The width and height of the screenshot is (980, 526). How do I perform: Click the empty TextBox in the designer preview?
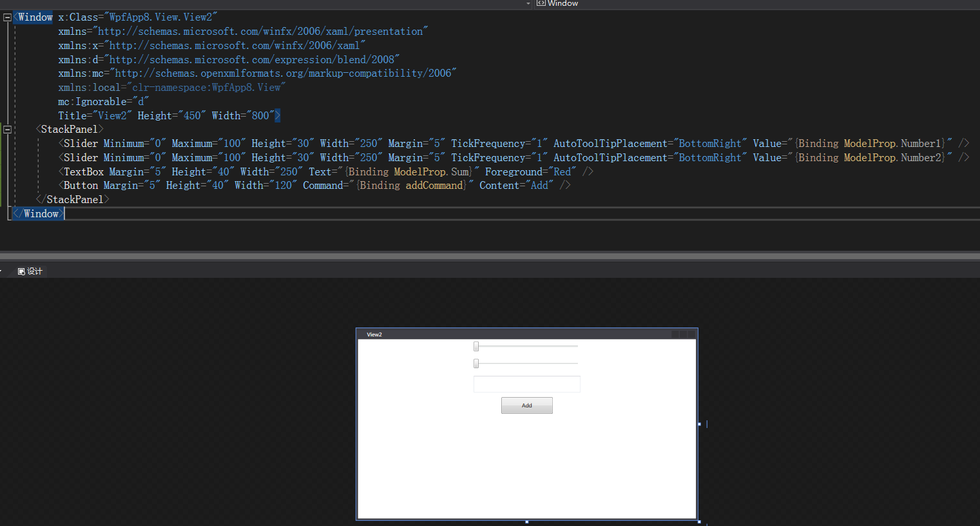click(527, 384)
